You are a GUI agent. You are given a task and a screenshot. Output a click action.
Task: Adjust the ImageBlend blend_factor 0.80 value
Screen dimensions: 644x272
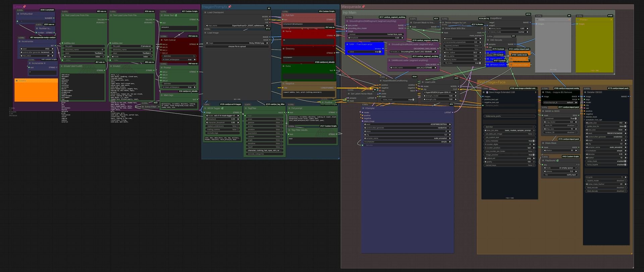point(508,29)
